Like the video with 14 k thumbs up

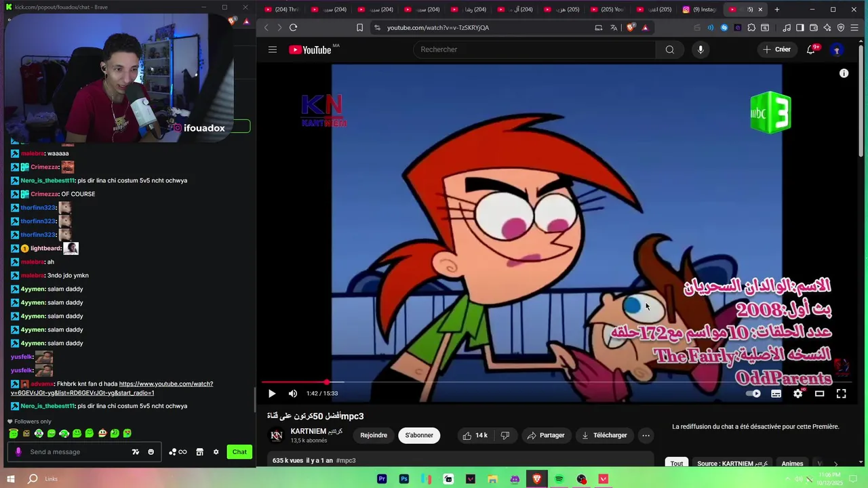click(475, 435)
